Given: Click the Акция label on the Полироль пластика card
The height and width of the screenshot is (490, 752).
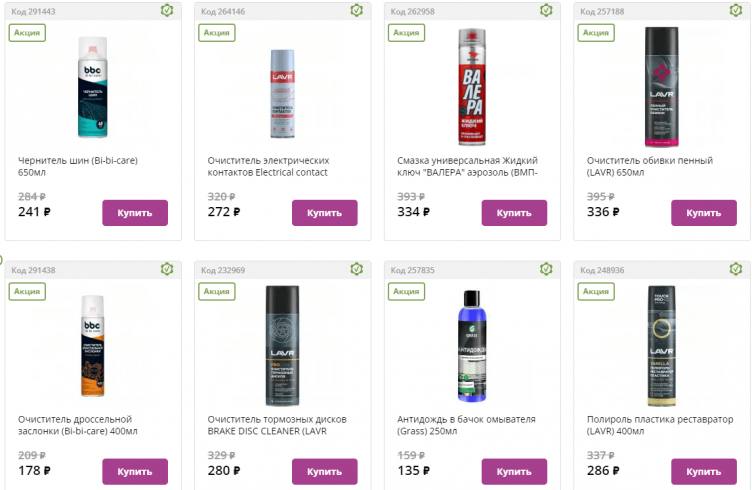Looking at the screenshot, I should [x=595, y=291].
